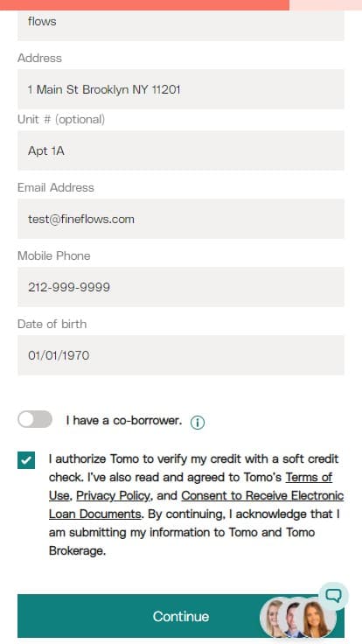Viewport: 362px width, 644px height.
Task: Click the authorization paragraph text
Action: click(x=196, y=504)
